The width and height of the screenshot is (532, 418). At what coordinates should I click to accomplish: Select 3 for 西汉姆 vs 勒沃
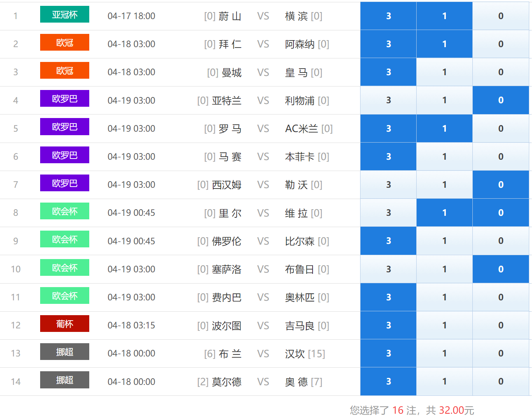pyautogui.click(x=388, y=185)
